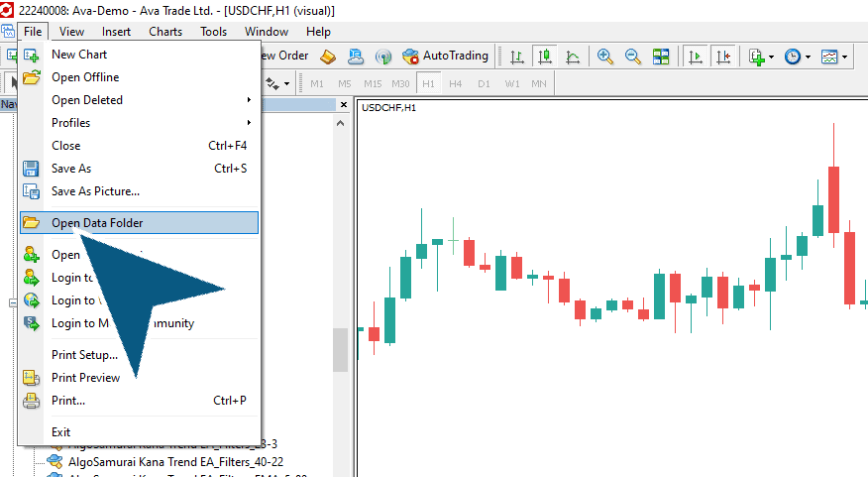Choose Print Preview menu entry
Image resolution: width=868 pixels, height=477 pixels.
[x=139, y=377]
